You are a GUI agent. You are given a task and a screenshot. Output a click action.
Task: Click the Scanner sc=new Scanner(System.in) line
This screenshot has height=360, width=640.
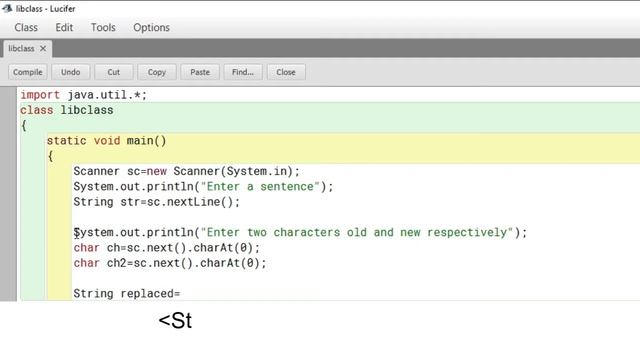pyautogui.click(x=187, y=171)
